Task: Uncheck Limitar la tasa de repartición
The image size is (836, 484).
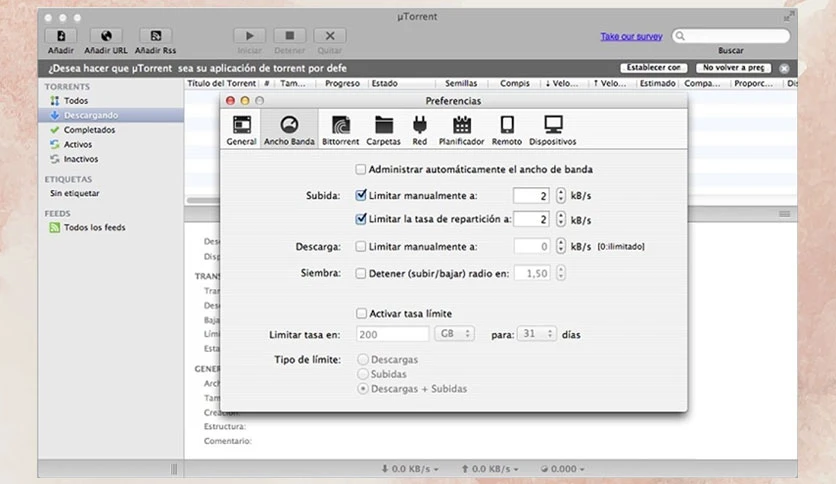Action: pos(361,219)
